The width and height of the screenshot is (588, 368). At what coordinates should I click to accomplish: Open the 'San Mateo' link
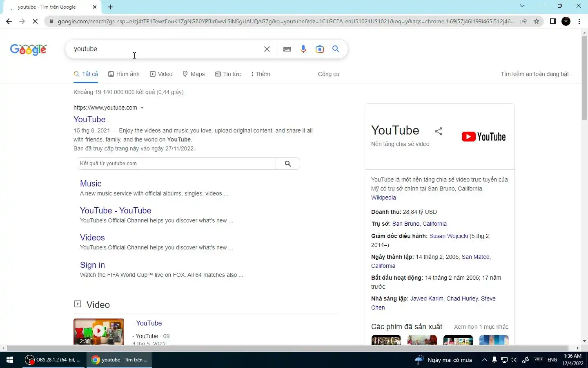pyautogui.click(x=475, y=257)
